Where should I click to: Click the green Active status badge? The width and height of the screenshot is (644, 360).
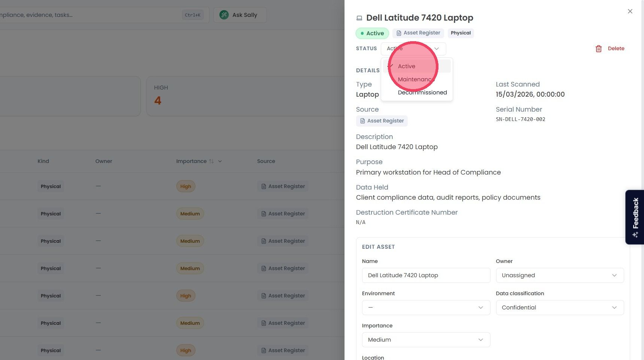point(372,33)
